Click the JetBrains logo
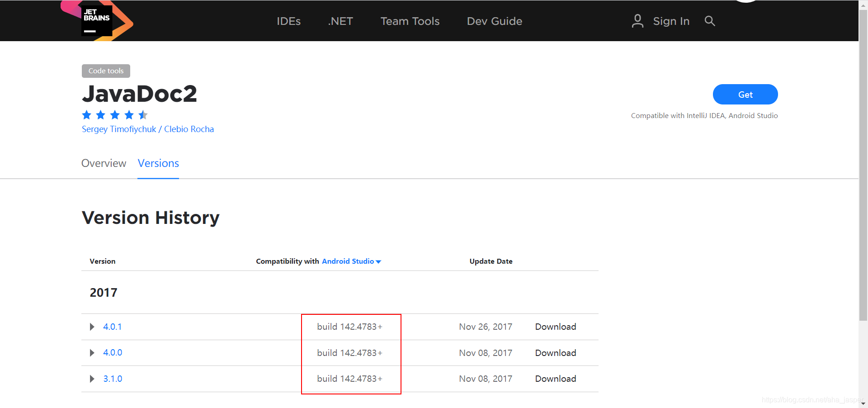The image size is (868, 408). pos(97,21)
